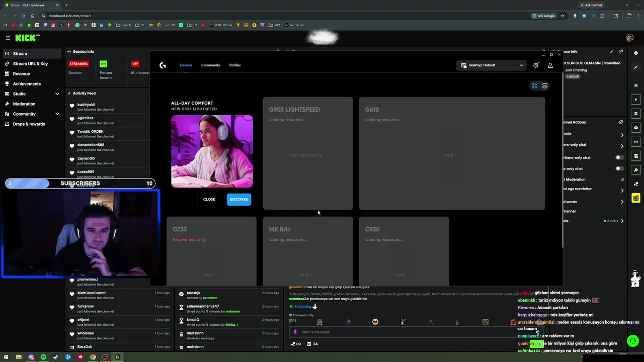Expand the goals row showing 2 active

tap(622, 221)
